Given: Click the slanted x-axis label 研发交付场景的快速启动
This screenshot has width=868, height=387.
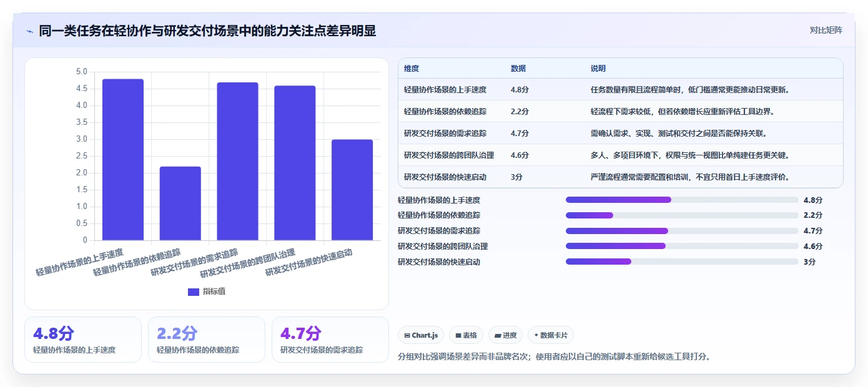Looking at the screenshot, I should pos(309,263).
